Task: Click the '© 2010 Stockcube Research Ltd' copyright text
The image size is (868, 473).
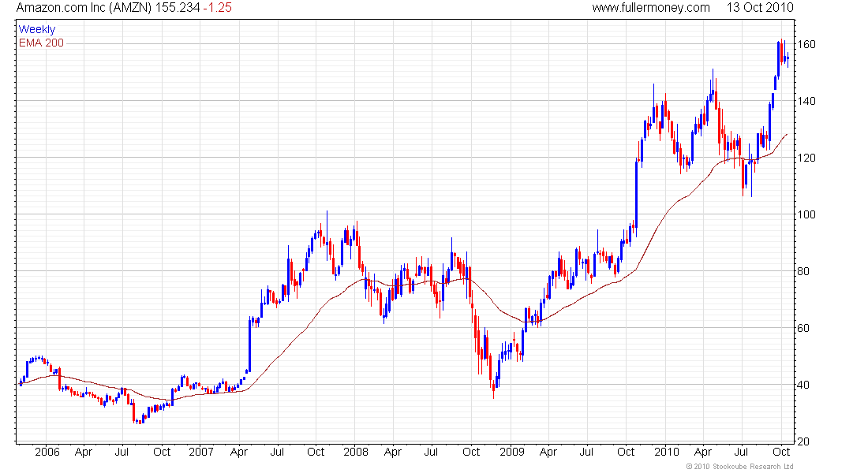Action: [739, 467]
